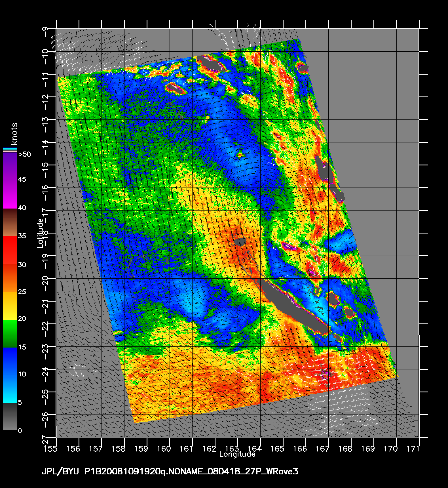Click the '45' colorbar label
This screenshot has height=488, width=448.
pyautogui.click(x=22, y=179)
